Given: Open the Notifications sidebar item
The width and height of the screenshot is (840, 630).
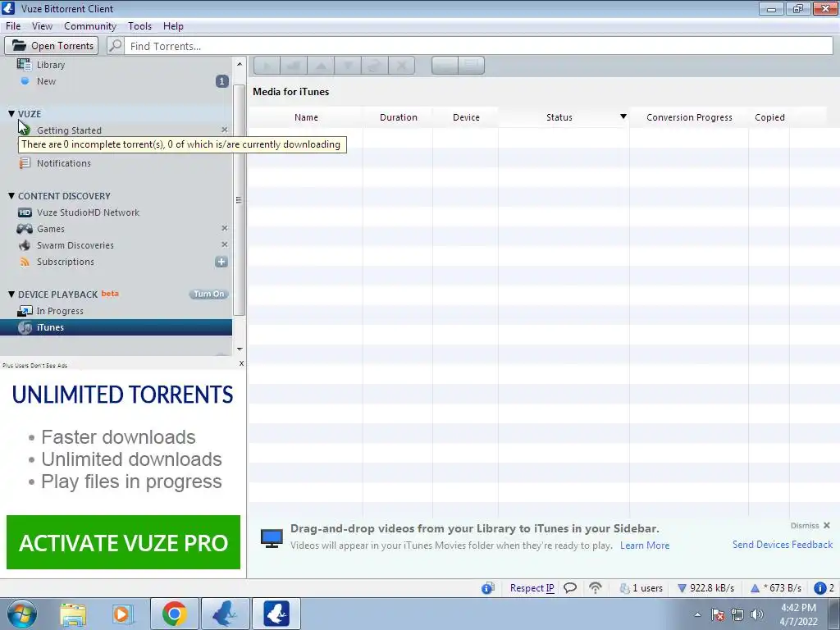Looking at the screenshot, I should (64, 163).
